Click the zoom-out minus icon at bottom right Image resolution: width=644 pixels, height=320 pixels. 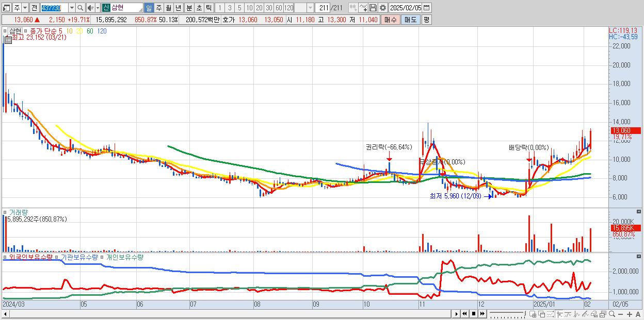[x=621, y=314]
